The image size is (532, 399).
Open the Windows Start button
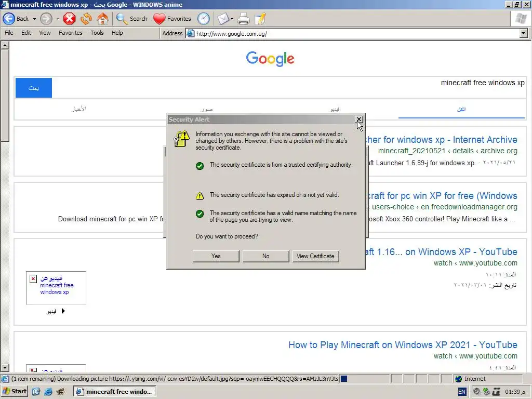(x=14, y=391)
